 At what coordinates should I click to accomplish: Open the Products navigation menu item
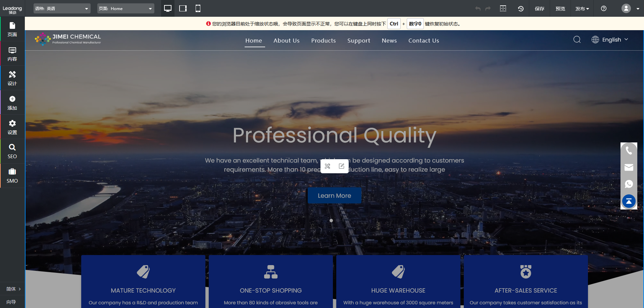[x=323, y=41]
